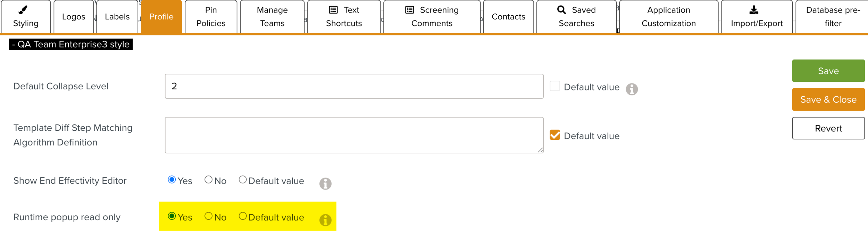Click the Styling brush icon

[x=23, y=10]
